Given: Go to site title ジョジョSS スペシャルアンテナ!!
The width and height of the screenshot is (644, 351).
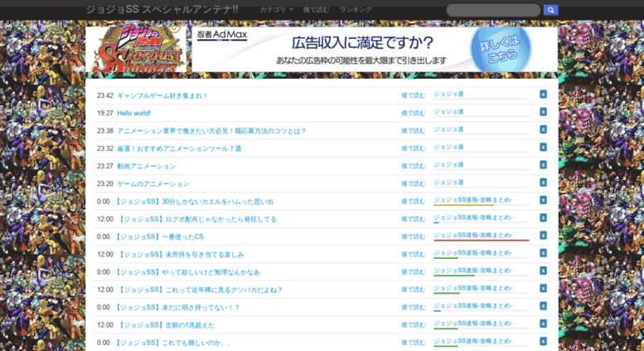Looking at the screenshot, I should point(162,9).
